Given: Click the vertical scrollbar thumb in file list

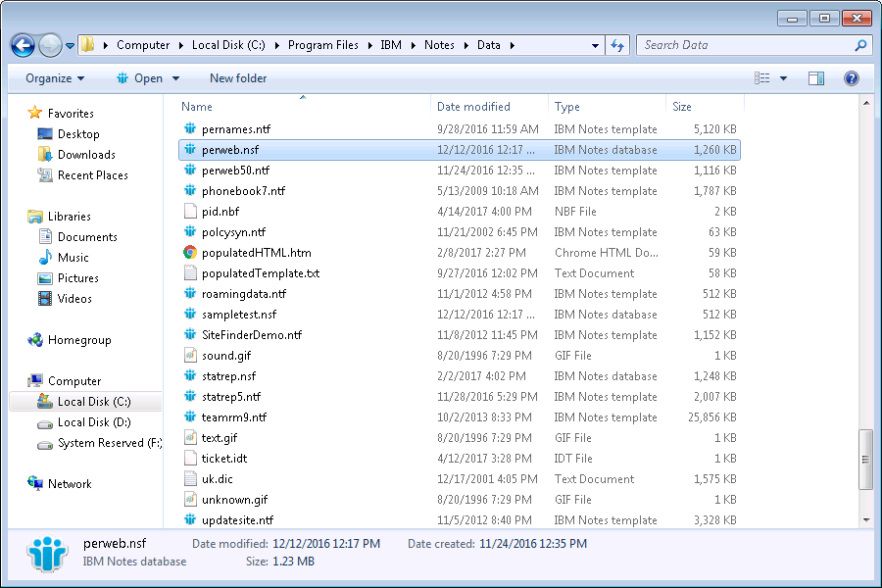Looking at the screenshot, I should point(865,458).
